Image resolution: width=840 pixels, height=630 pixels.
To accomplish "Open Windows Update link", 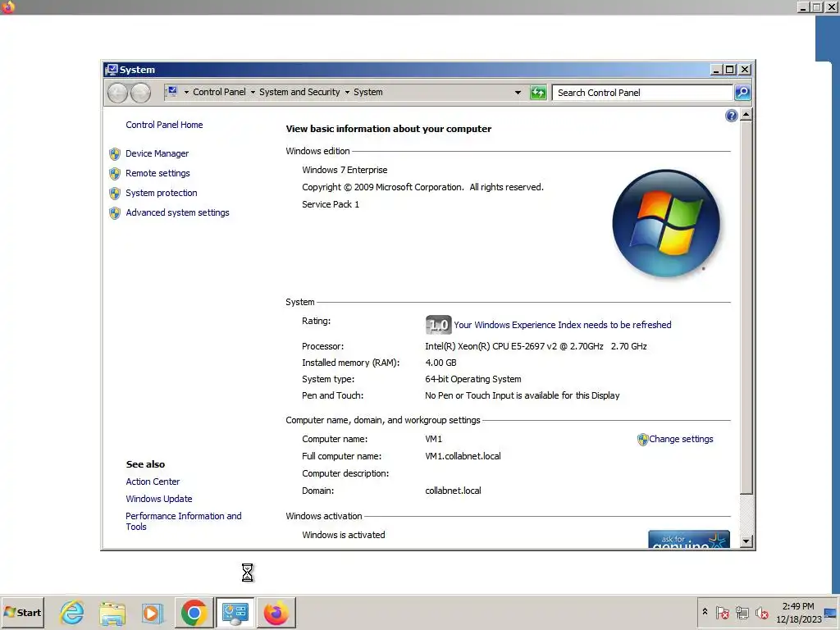I will 158,499.
